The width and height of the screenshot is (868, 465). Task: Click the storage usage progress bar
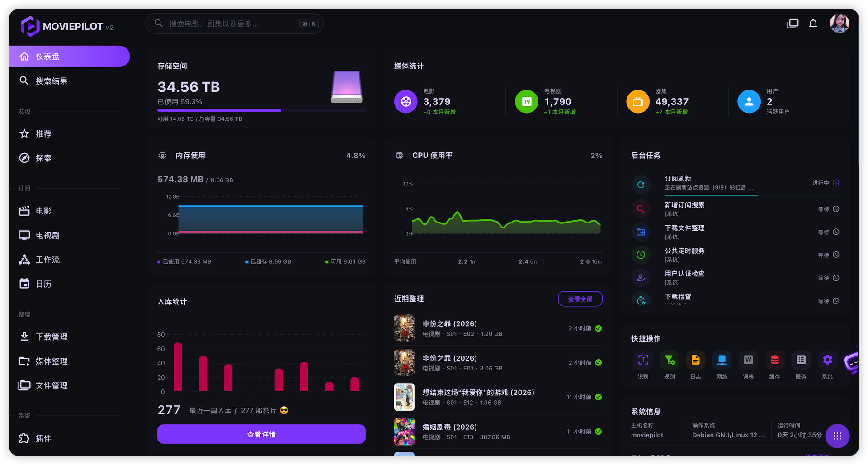pyautogui.click(x=261, y=110)
